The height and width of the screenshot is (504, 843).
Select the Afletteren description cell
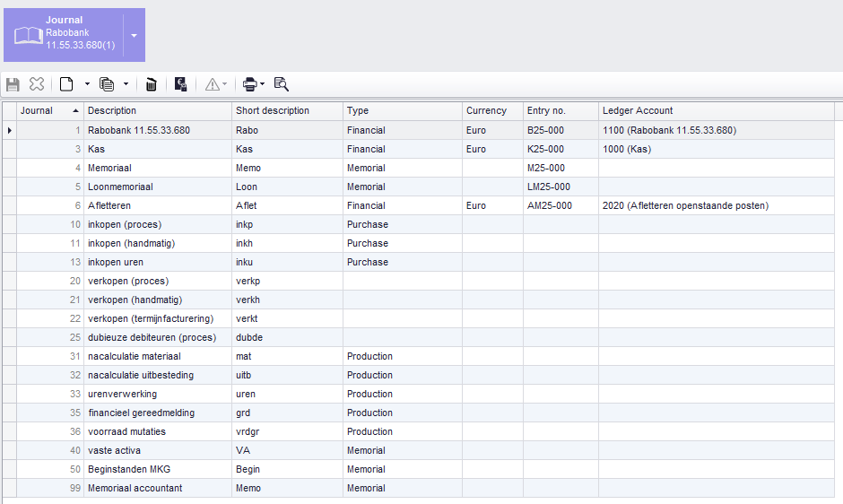(158, 205)
